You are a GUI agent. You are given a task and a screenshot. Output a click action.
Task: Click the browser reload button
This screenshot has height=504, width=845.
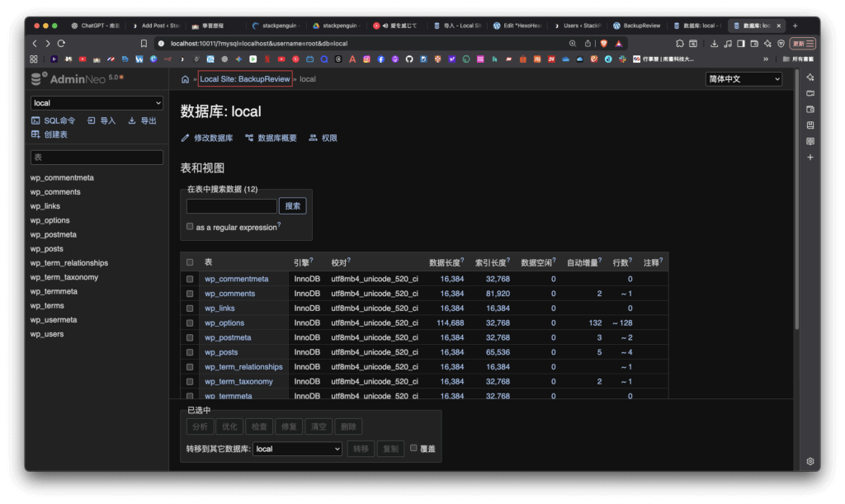pyautogui.click(x=61, y=43)
